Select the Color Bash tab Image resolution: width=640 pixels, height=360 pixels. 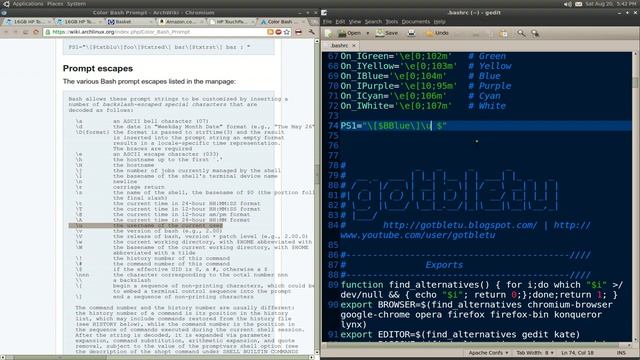[282, 21]
